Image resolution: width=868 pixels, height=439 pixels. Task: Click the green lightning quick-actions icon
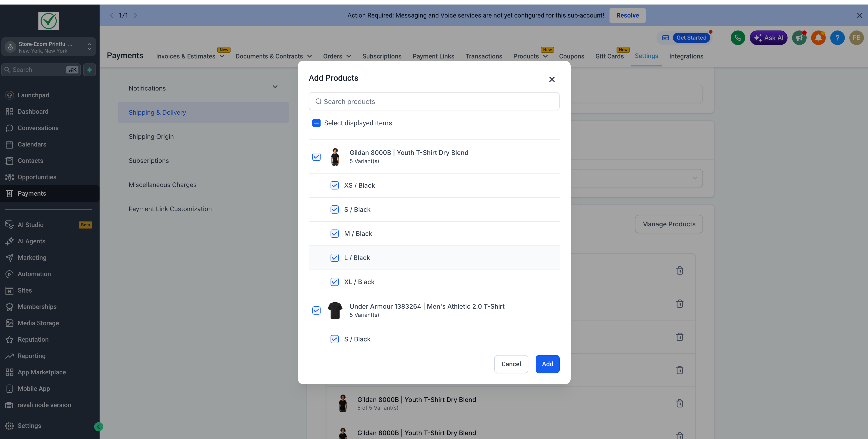90,70
